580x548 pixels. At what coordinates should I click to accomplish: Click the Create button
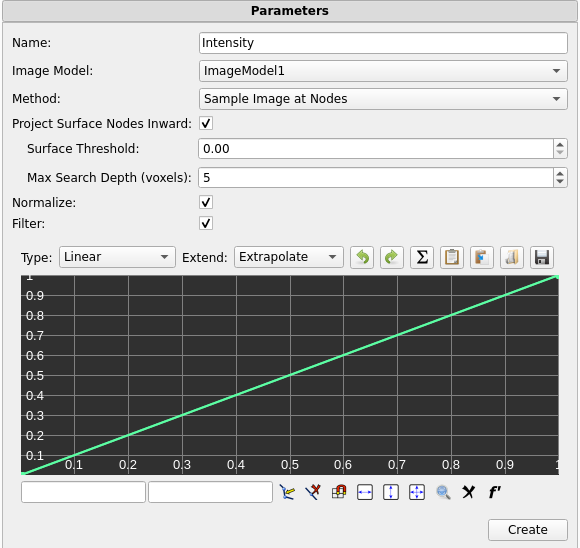point(527,529)
